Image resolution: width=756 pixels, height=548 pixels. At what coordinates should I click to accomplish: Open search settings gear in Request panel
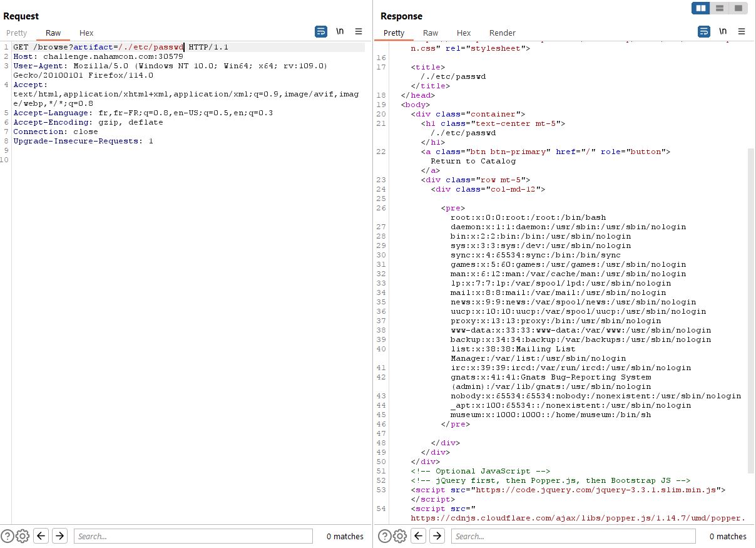(x=23, y=535)
